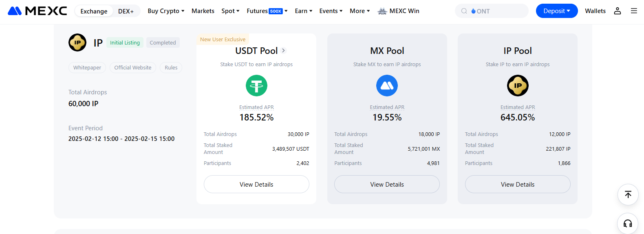Viewport: 644px width, 234px height.
Task: Click the scroll-to-top arrow button
Action: (x=628, y=194)
